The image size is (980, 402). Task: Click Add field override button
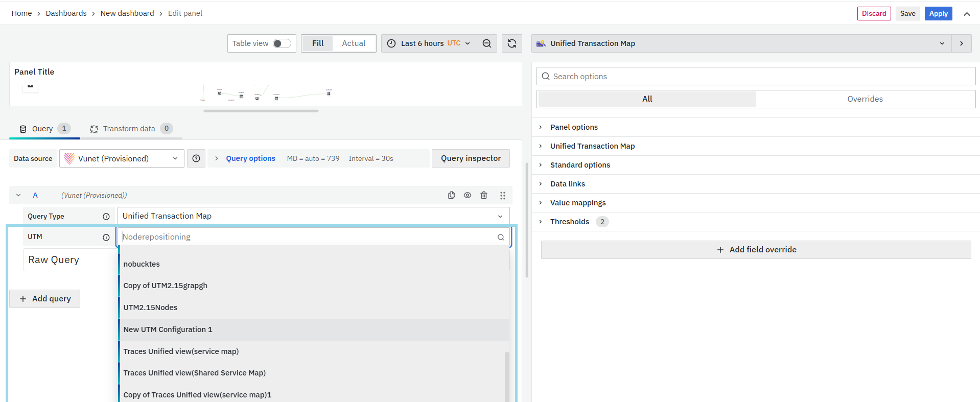click(x=756, y=250)
